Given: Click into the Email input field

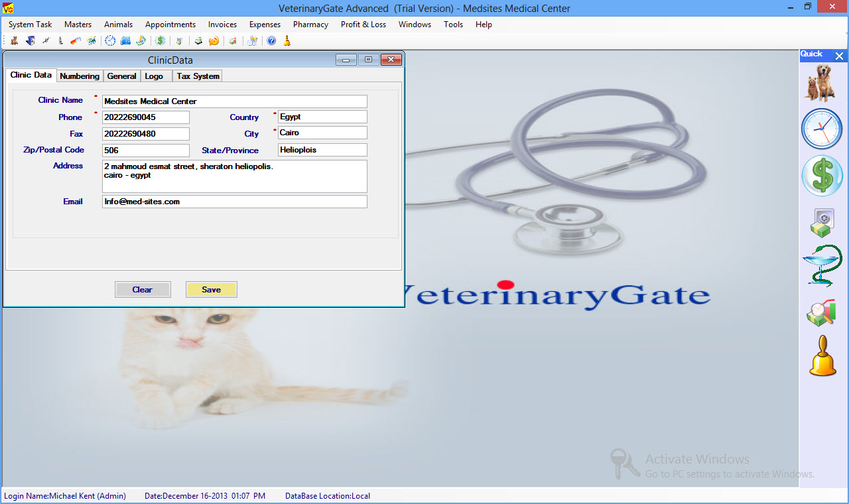Looking at the screenshot, I should pos(234,202).
